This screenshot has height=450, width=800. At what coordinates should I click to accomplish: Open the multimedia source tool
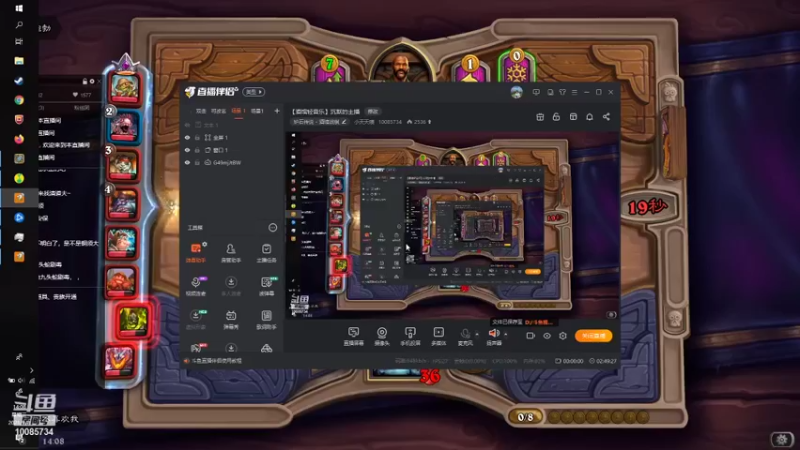[x=438, y=337]
